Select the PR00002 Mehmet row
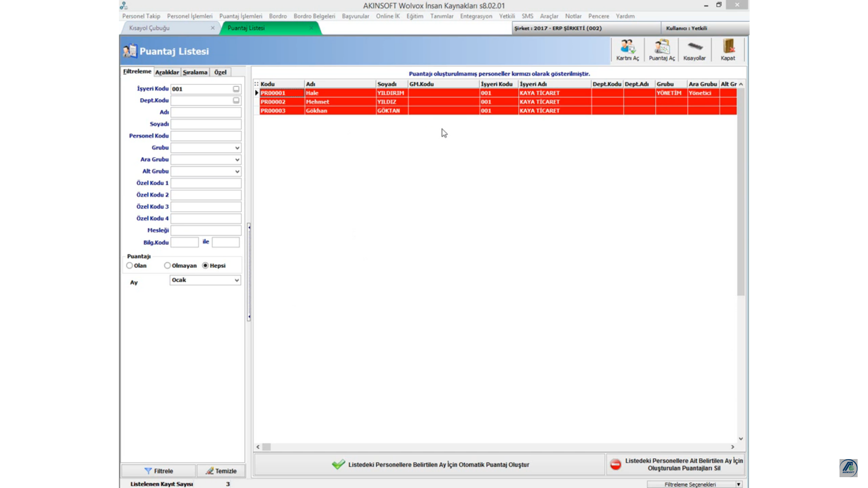Viewport: 868px width, 488px height. [x=498, y=102]
